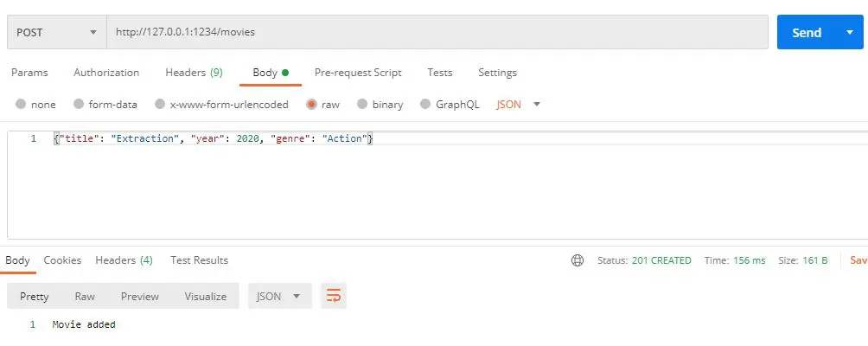Screen dimensions: 868x346
Task: Choose the form-data body option
Action: (x=79, y=105)
